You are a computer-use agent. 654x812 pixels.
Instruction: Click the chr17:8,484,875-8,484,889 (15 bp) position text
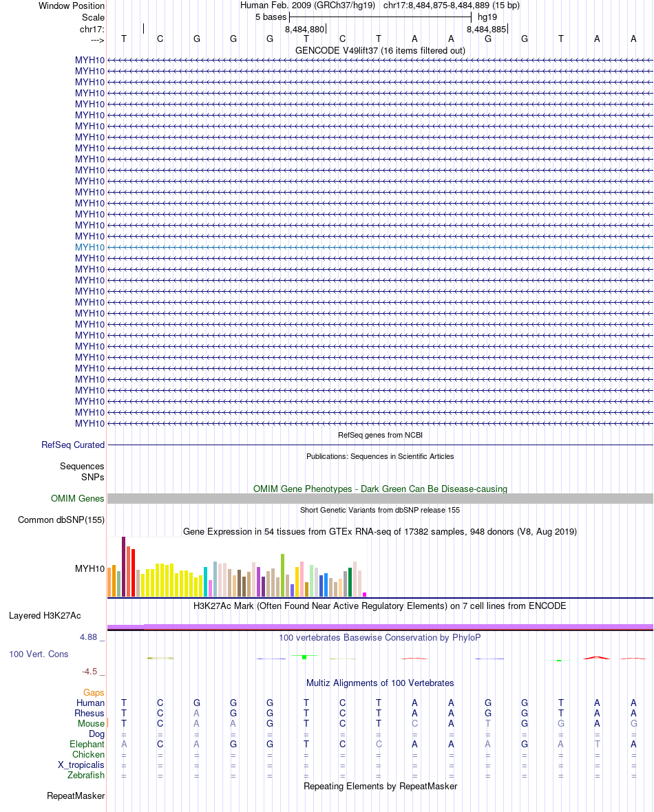452,6
